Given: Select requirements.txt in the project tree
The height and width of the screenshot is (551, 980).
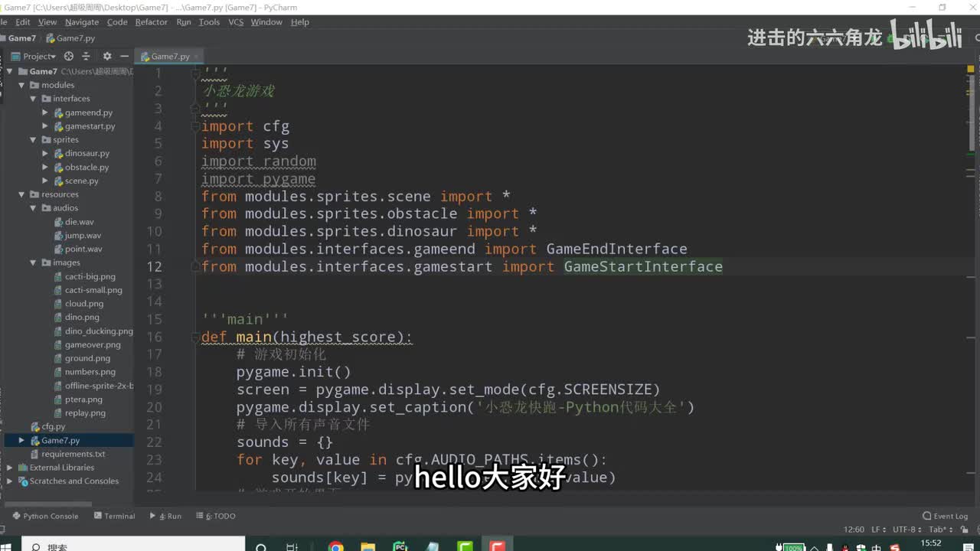Looking at the screenshot, I should point(67,454).
